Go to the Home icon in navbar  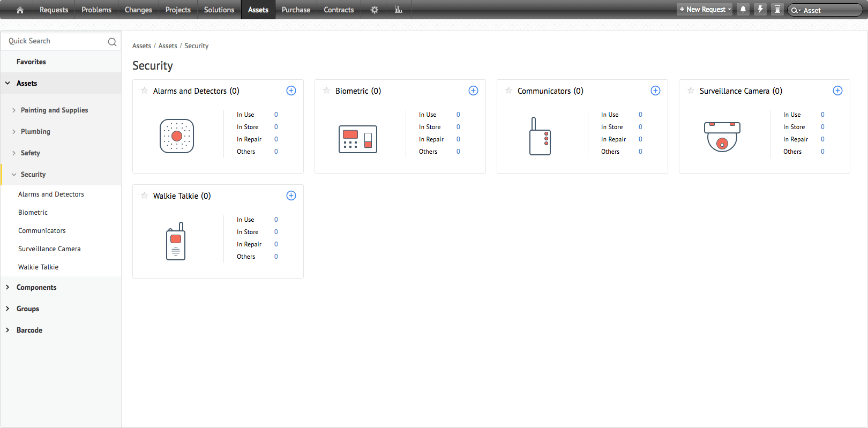pos(20,10)
